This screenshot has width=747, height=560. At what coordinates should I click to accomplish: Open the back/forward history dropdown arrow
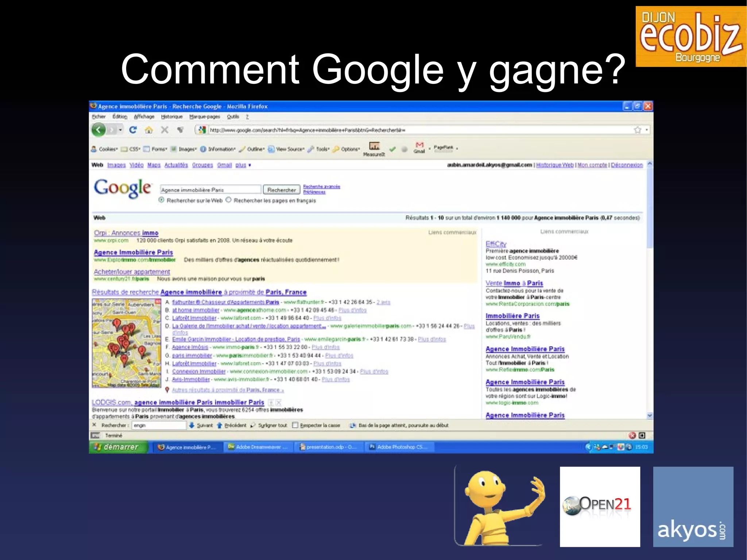tap(120, 130)
